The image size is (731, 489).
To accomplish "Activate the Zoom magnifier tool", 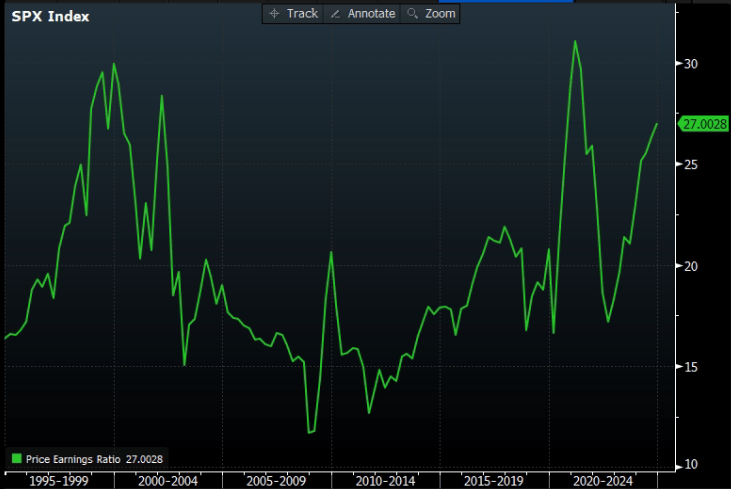I will [432, 13].
